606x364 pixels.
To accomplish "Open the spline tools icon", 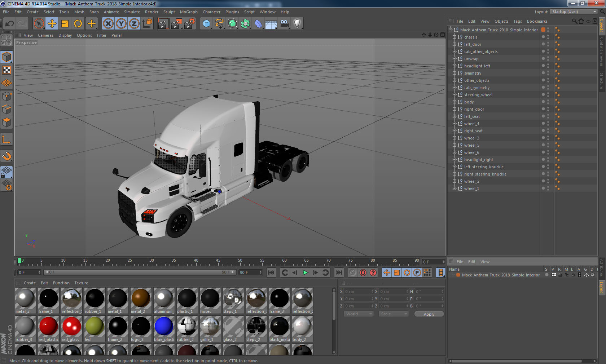I will tap(219, 24).
